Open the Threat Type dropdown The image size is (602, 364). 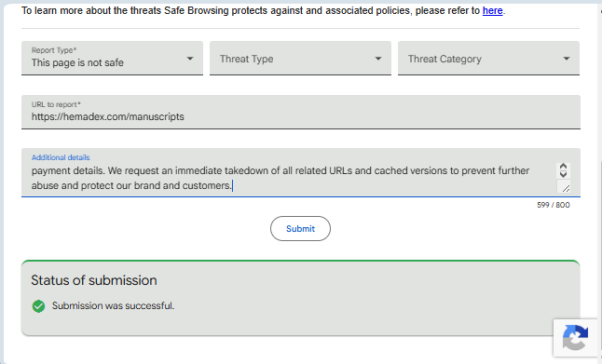(x=300, y=58)
